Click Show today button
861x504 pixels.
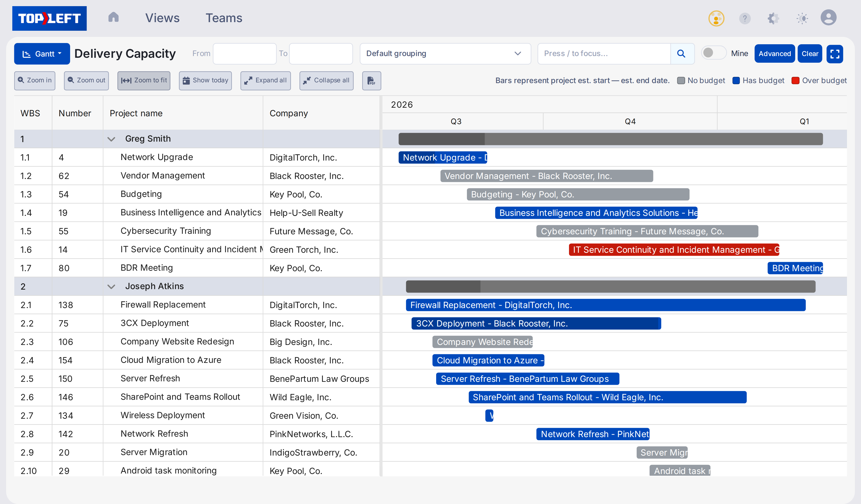[x=205, y=81]
